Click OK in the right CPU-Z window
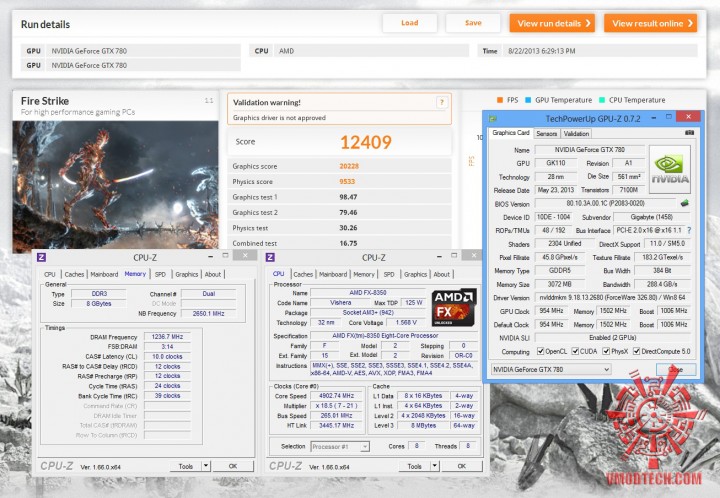 pos(461,466)
